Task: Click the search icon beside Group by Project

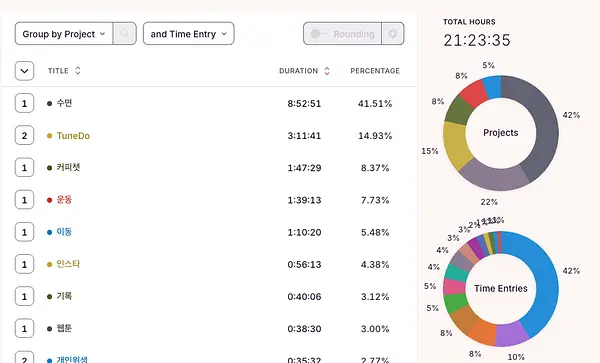Action: pyautogui.click(x=124, y=34)
